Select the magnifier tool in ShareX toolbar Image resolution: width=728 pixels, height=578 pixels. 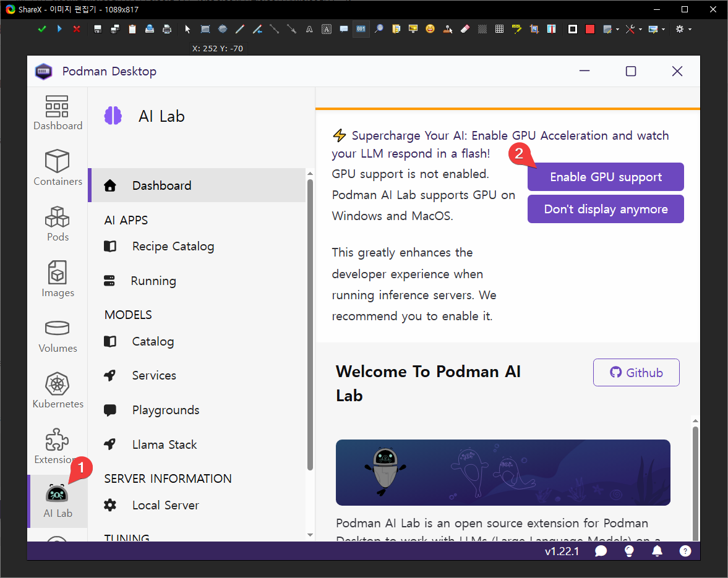click(379, 29)
